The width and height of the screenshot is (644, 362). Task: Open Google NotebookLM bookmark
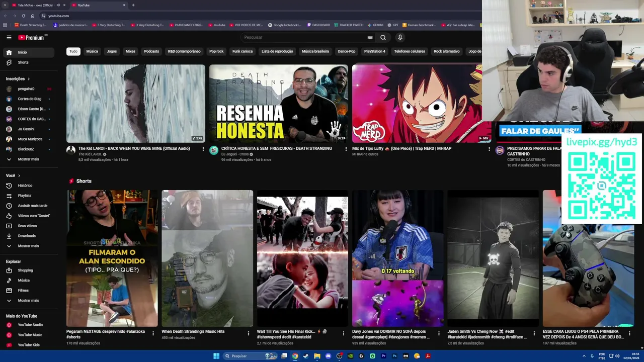pos(285,25)
